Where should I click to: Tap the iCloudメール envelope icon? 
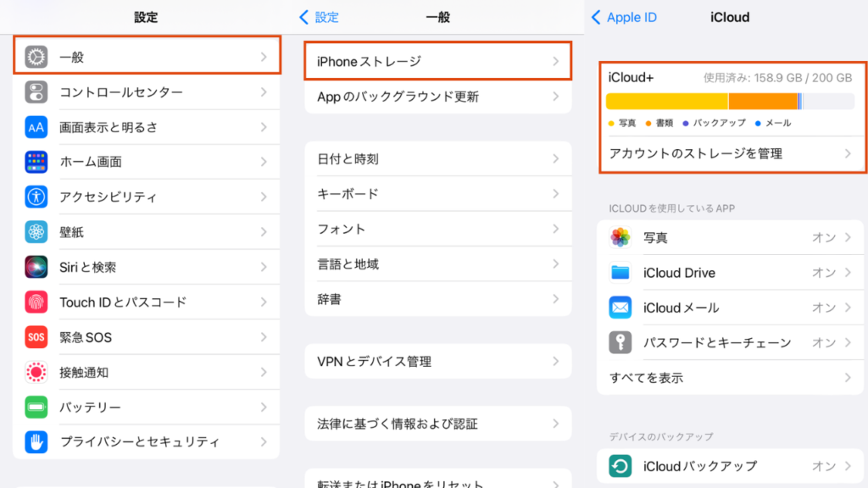620,308
